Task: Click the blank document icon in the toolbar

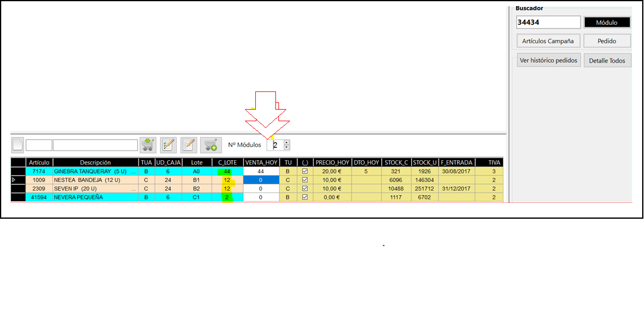Action: (x=18, y=145)
